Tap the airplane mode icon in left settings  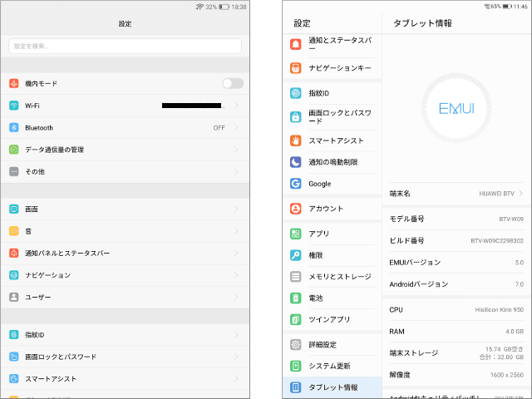click(x=14, y=83)
